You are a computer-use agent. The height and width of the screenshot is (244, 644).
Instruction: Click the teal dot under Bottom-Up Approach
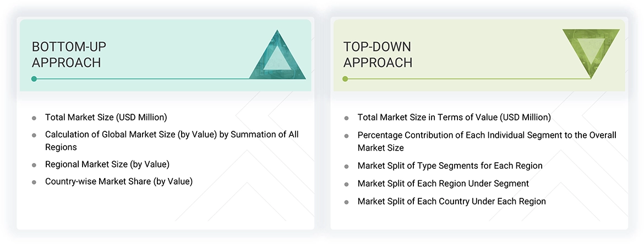34,79
